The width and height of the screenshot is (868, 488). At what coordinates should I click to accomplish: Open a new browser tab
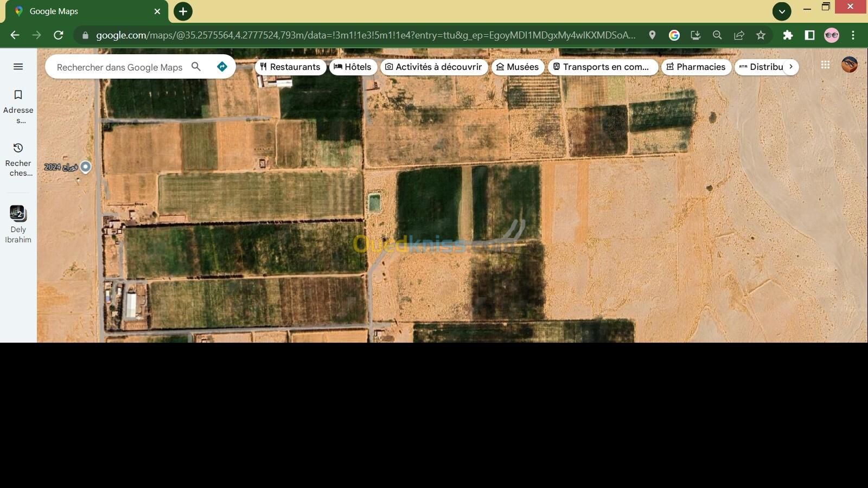coord(183,11)
